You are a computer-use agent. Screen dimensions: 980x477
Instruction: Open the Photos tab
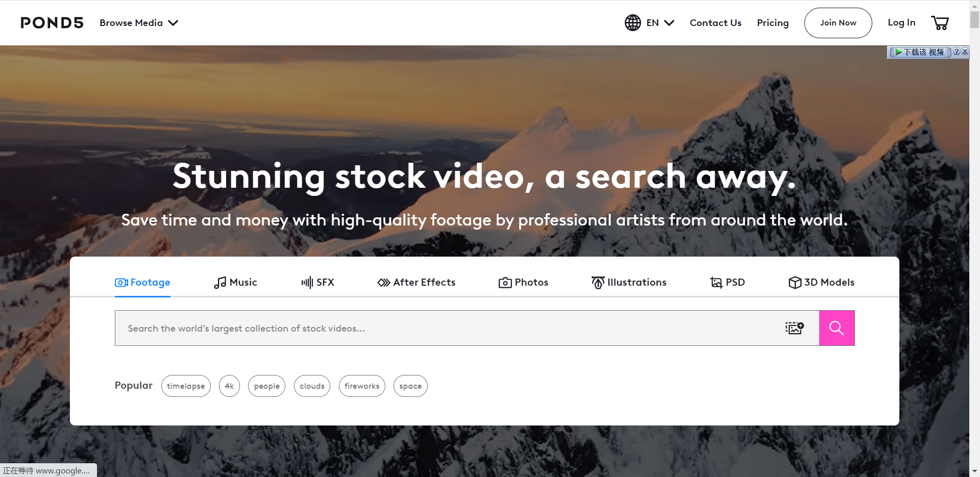523,282
